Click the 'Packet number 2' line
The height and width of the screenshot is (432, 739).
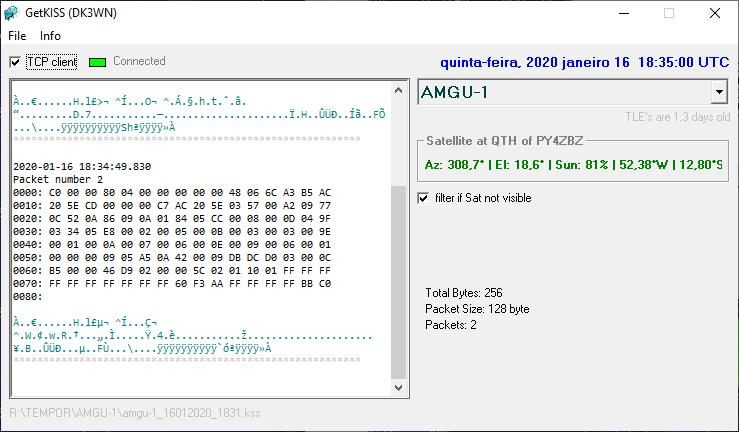coord(58,179)
